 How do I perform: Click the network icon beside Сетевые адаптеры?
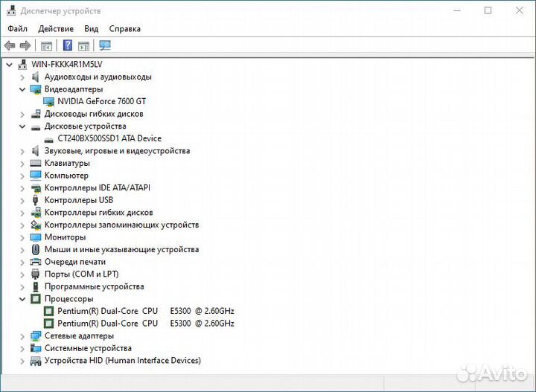pos(36,335)
